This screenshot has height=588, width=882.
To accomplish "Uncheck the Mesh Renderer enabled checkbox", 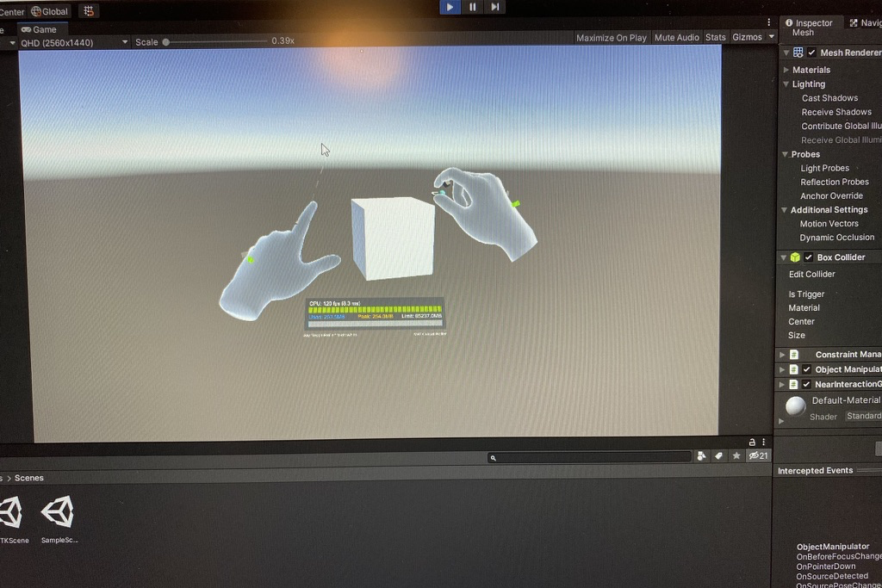I will (x=811, y=53).
